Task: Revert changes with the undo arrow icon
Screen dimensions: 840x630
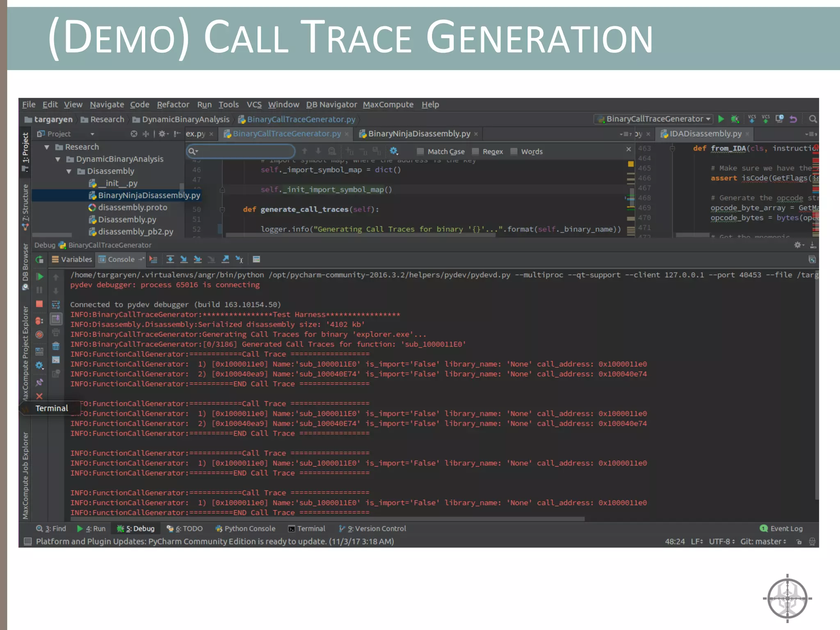Action: click(793, 119)
